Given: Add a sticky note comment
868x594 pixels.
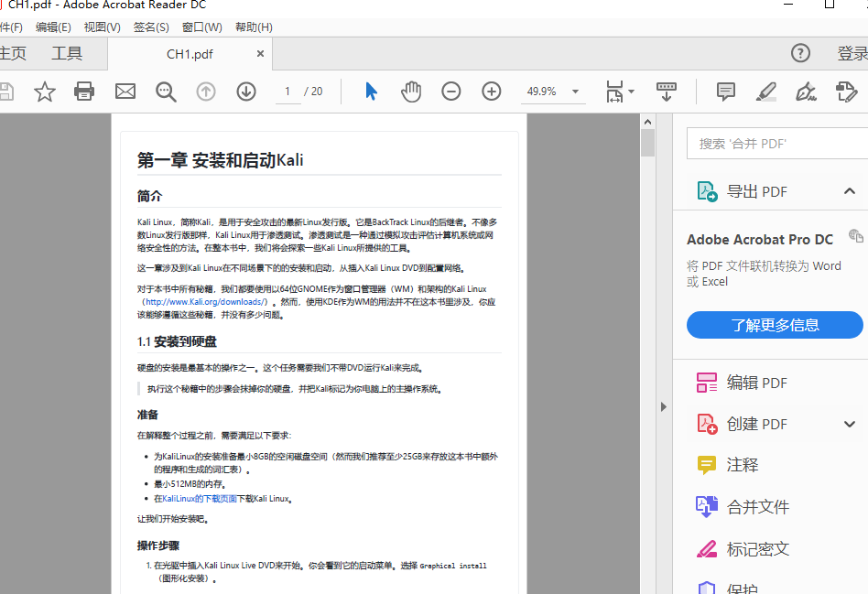Looking at the screenshot, I should 726,92.
